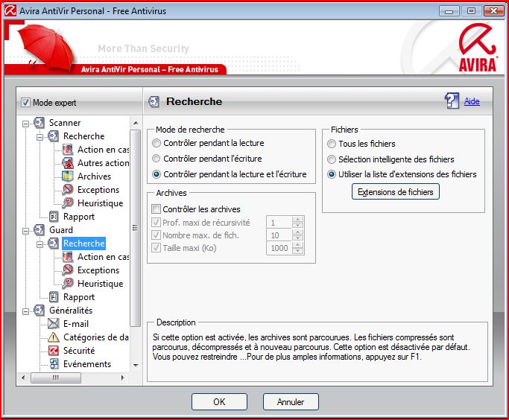Image resolution: width=509 pixels, height=420 pixels.
Task: Collapse the Scanner Recherche subtree
Action: pyautogui.click(x=39, y=137)
